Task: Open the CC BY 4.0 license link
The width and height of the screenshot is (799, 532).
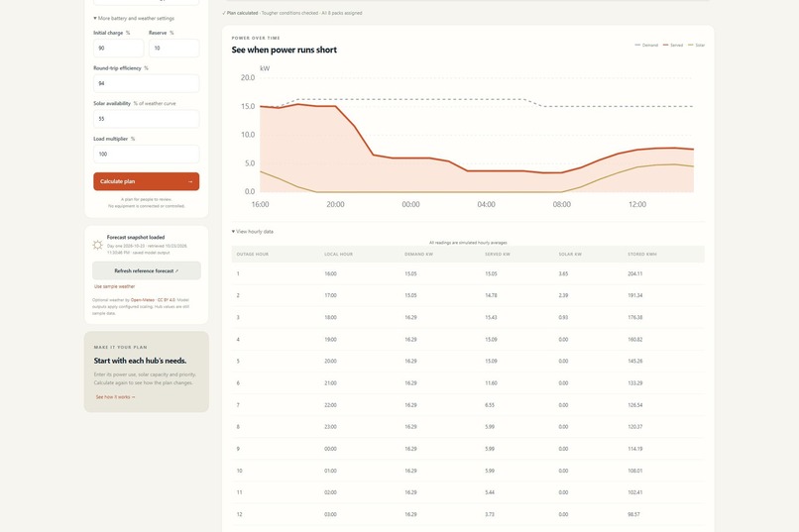Action: (x=167, y=300)
